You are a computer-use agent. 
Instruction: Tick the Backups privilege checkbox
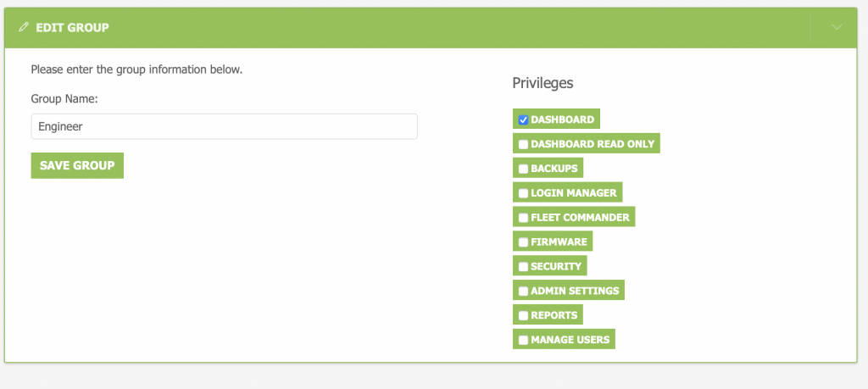tap(524, 169)
